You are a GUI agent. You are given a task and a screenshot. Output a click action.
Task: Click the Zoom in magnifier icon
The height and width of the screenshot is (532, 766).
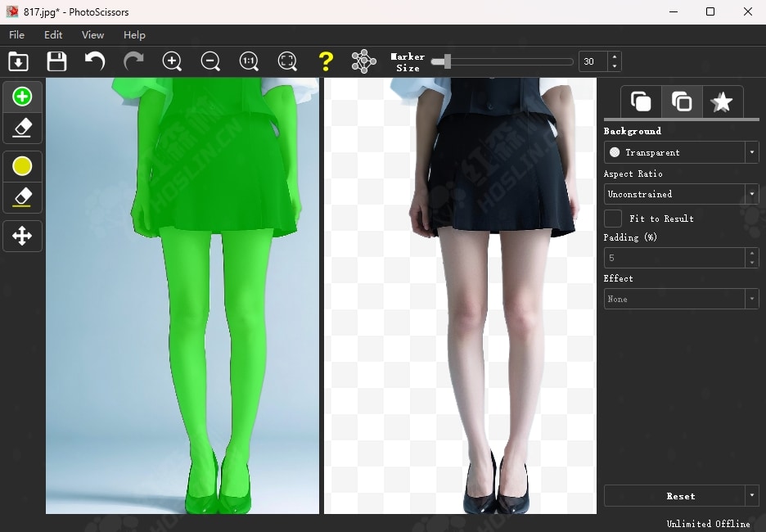(x=172, y=61)
